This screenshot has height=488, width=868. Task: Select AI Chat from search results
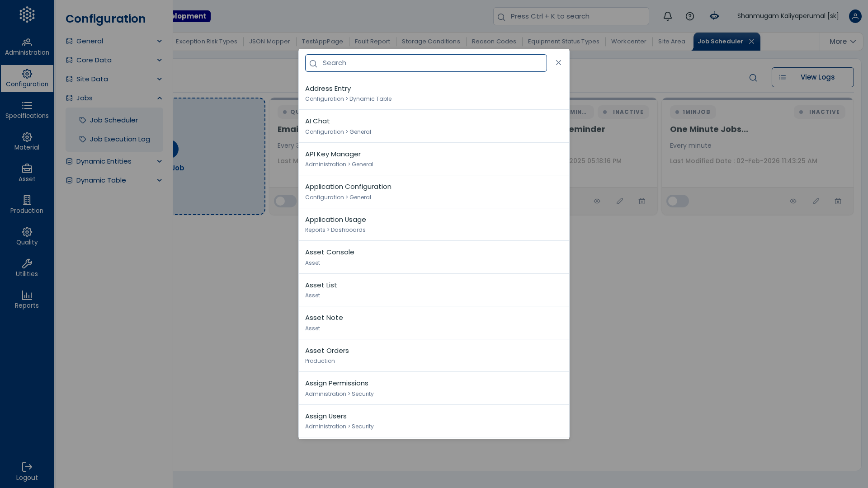(434, 126)
